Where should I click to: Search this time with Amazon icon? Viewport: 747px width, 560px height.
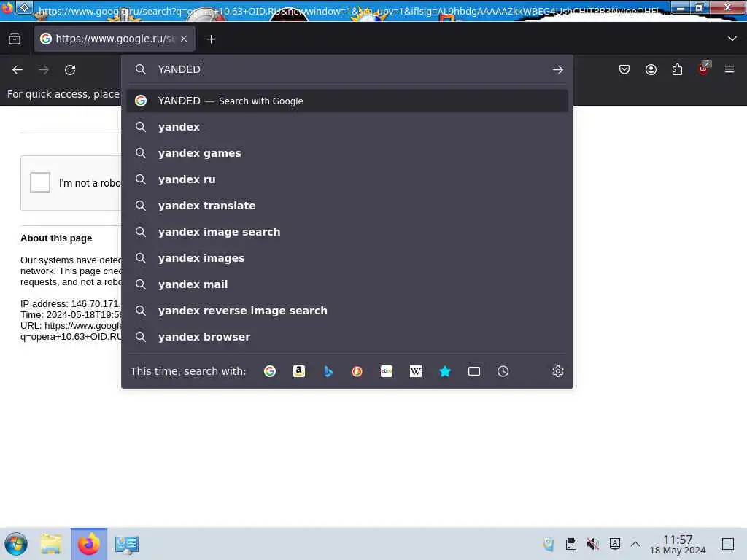point(298,371)
